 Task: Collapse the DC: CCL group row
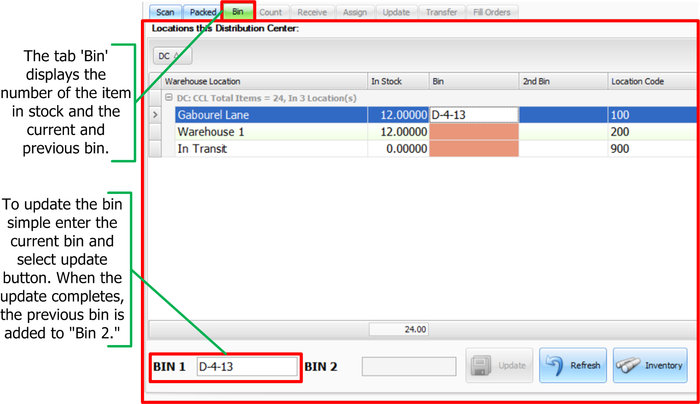(x=170, y=98)
